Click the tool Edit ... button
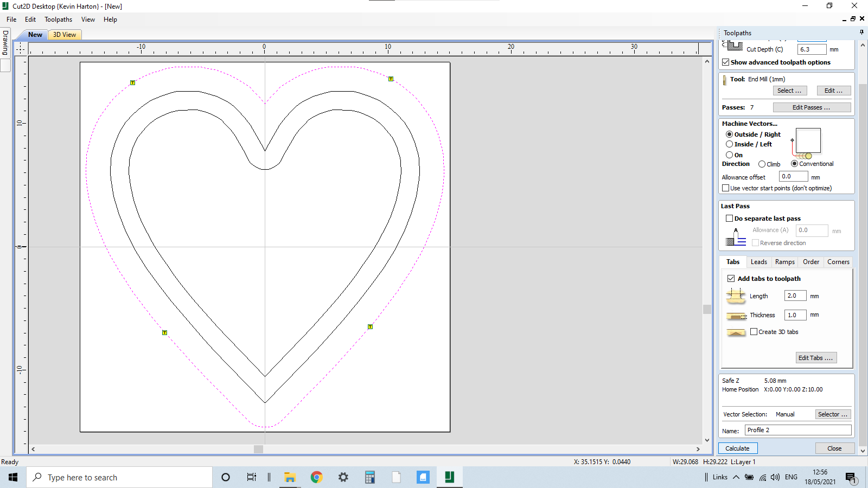 coord(834,91)
